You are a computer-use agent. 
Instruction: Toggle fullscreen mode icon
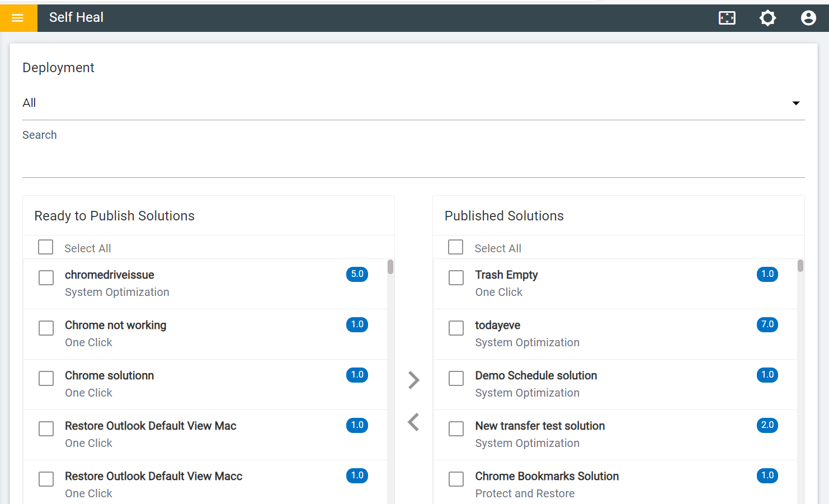[x=727, y=18]
